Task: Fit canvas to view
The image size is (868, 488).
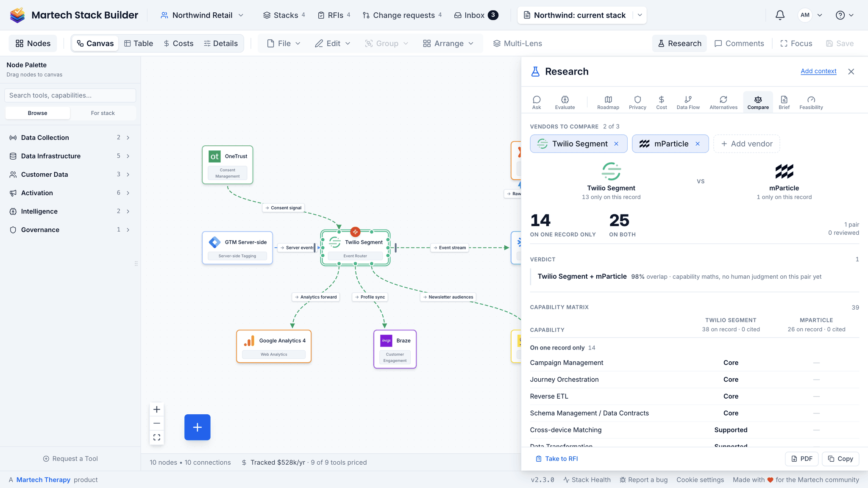Action: click(x=157, y=437)
